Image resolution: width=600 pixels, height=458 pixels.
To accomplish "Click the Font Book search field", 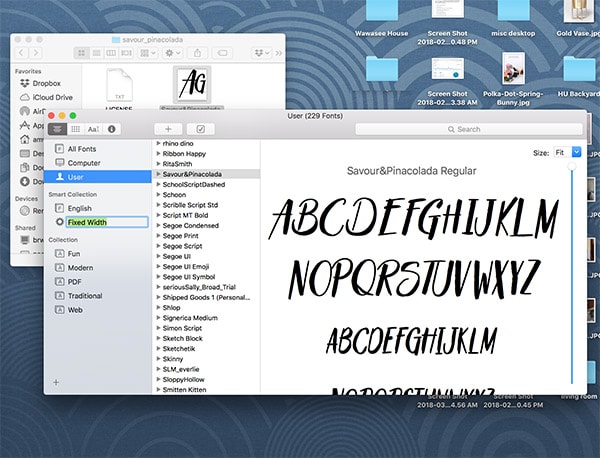I will coord(469,129).
